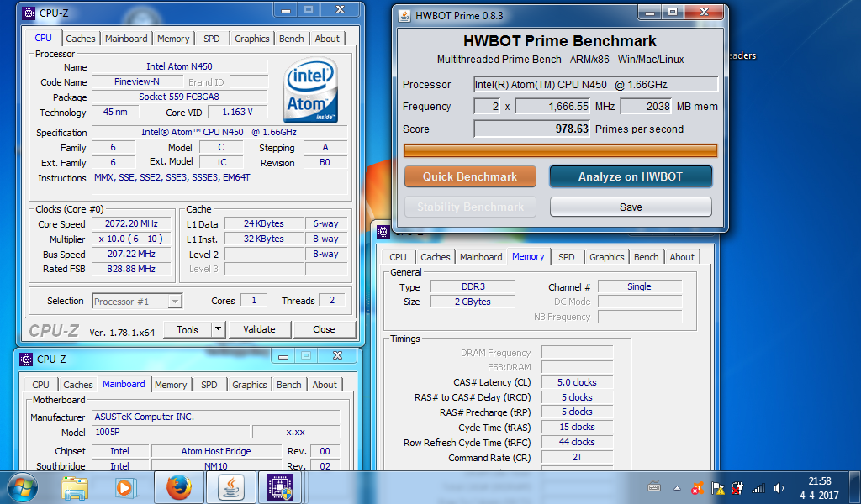Switch to CPU-Z taskbar icon
The width and height of the screenshot is (861, 504).
pyautogui.click(x=281, y=487)
